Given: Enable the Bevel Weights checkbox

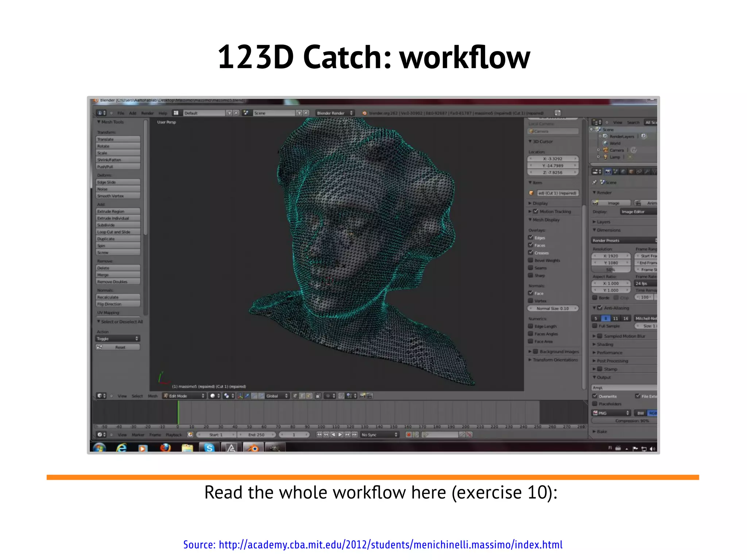Looking at the screenshot, I should click(531, 260).
